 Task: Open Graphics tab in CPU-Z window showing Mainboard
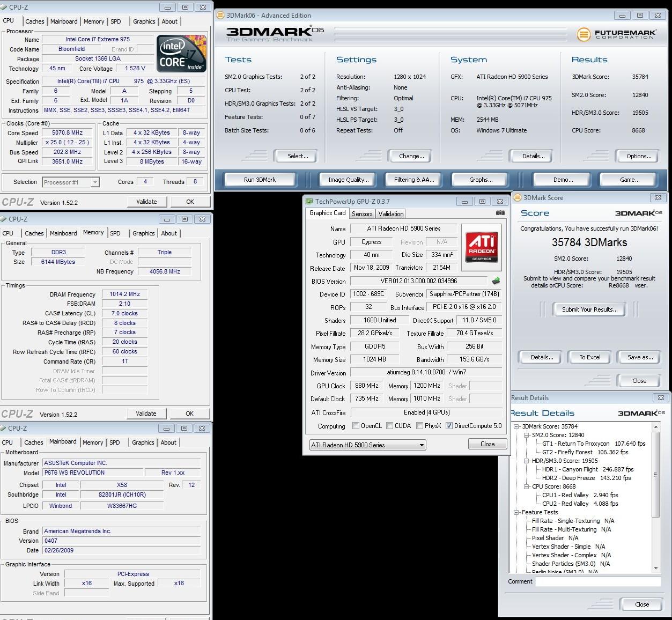[x=143, y=442]
